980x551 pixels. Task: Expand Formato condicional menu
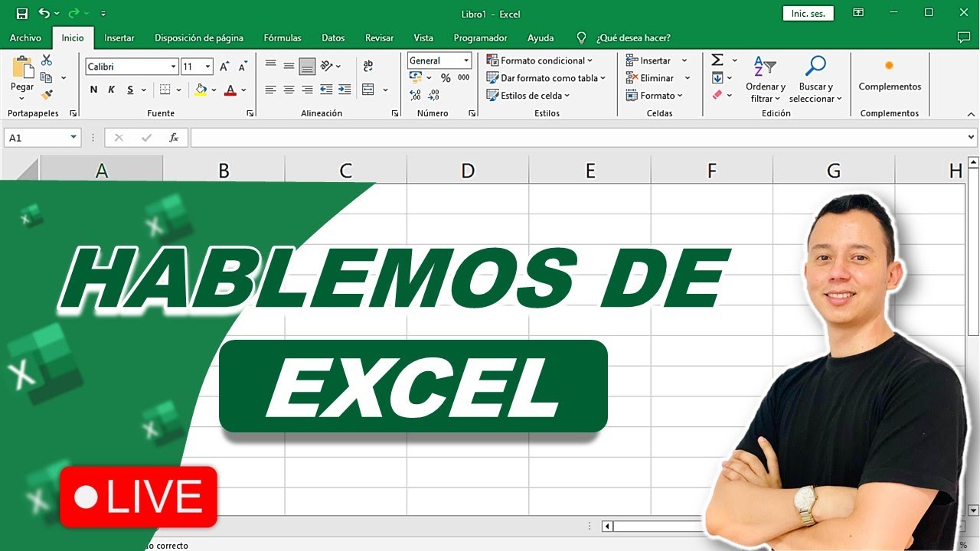[540, 60]
